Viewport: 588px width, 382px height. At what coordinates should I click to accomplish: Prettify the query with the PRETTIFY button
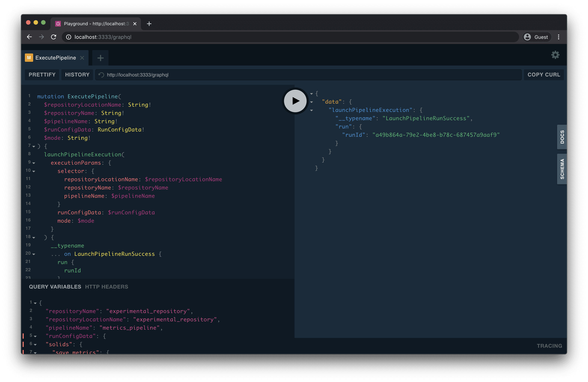pos(42,75)
